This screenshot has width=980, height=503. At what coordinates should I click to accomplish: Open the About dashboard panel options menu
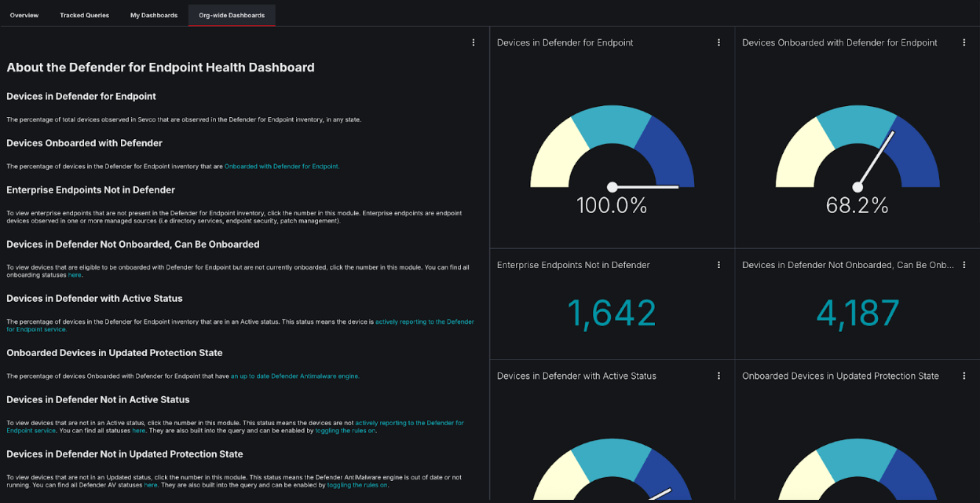pos(474,42)
